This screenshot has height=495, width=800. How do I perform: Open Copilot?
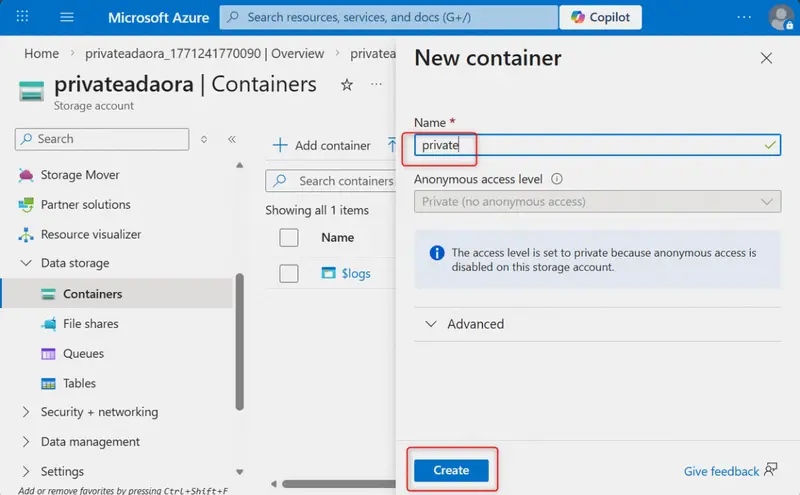coord(601,17)
